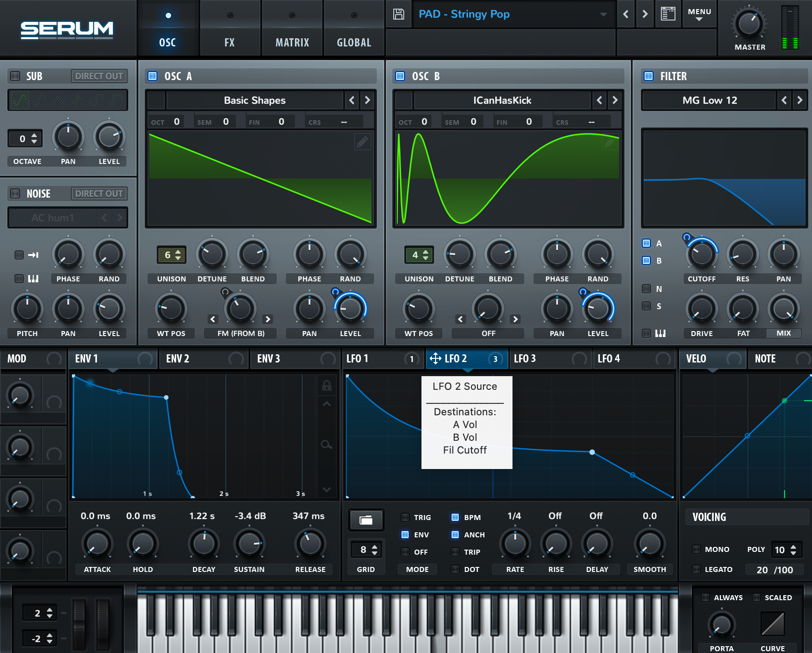Enable the SUB oscillator
Viewport: 812px width, 653px height.
[15, 76]
